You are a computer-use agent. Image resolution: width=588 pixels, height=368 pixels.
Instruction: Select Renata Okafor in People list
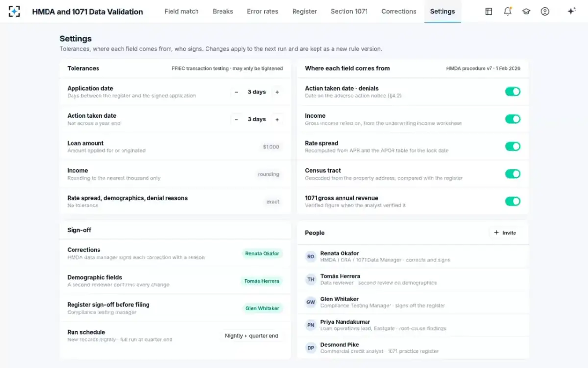click(413, 256)
